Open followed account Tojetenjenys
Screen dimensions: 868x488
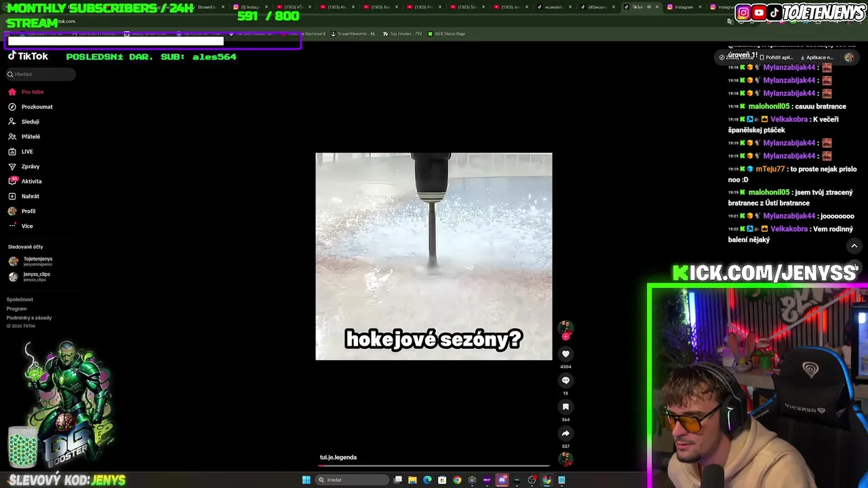[31, 261]
